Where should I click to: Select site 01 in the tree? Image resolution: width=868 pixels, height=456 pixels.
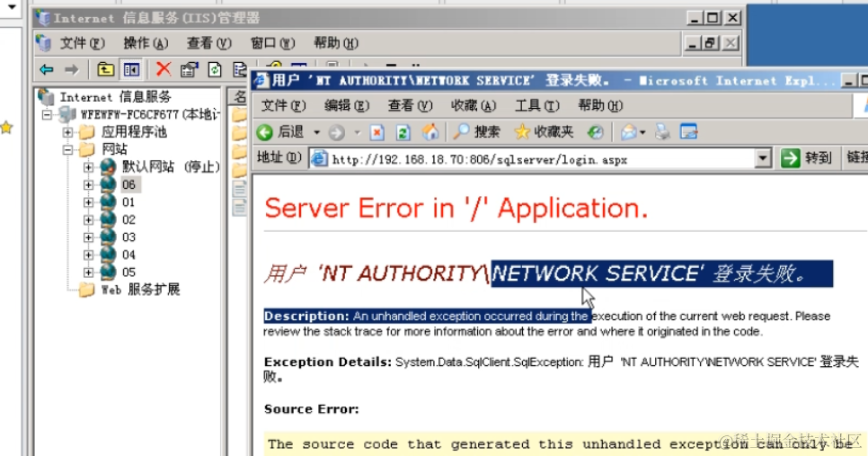[x=128, y=202]
